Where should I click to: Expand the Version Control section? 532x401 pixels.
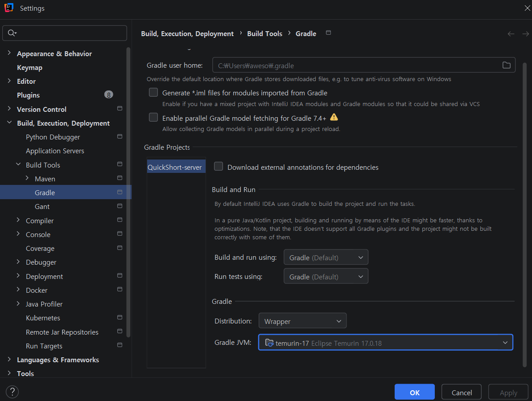[9, 108]
